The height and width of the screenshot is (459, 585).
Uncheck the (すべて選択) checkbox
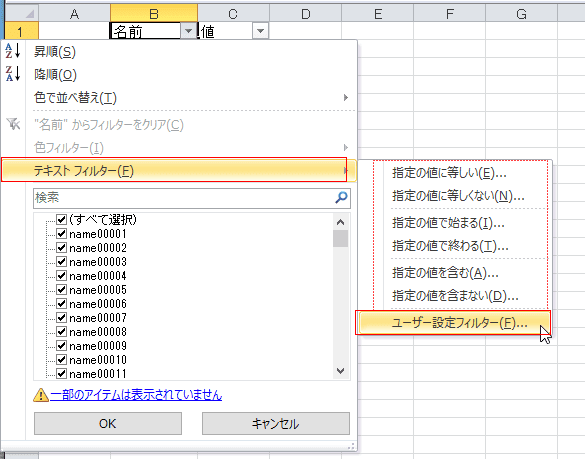[x=62, y=219]
